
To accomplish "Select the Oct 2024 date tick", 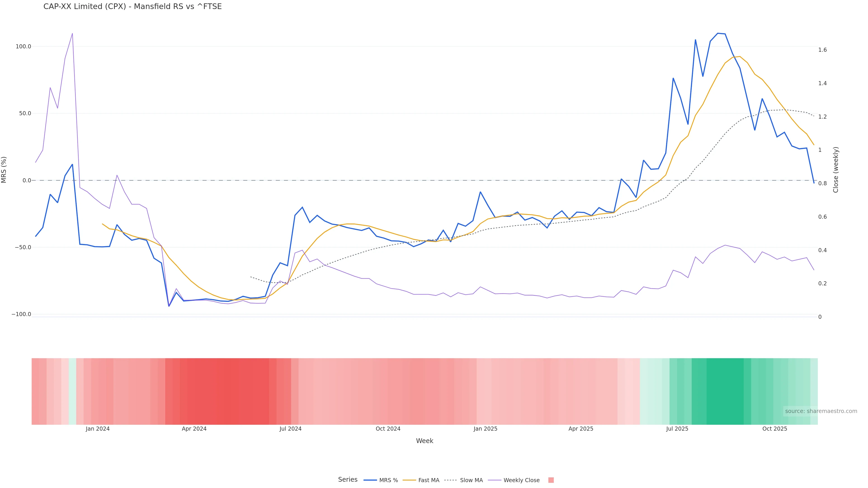I will (x=388, y=429).
